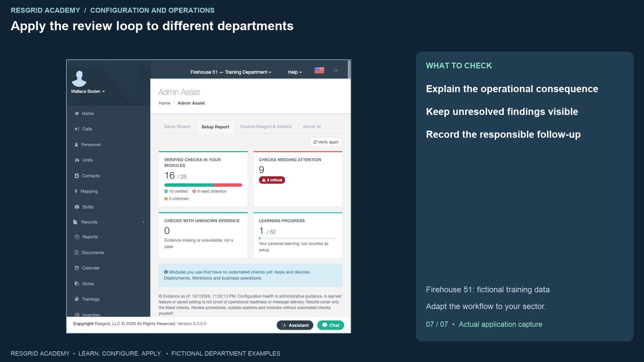Click the Home house icon in sidebar

pos(77,114)
